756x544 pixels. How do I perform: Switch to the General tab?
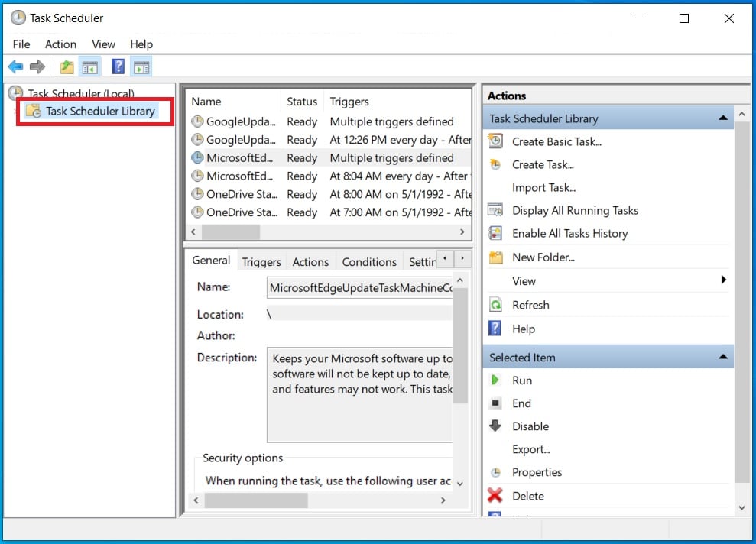211,261
